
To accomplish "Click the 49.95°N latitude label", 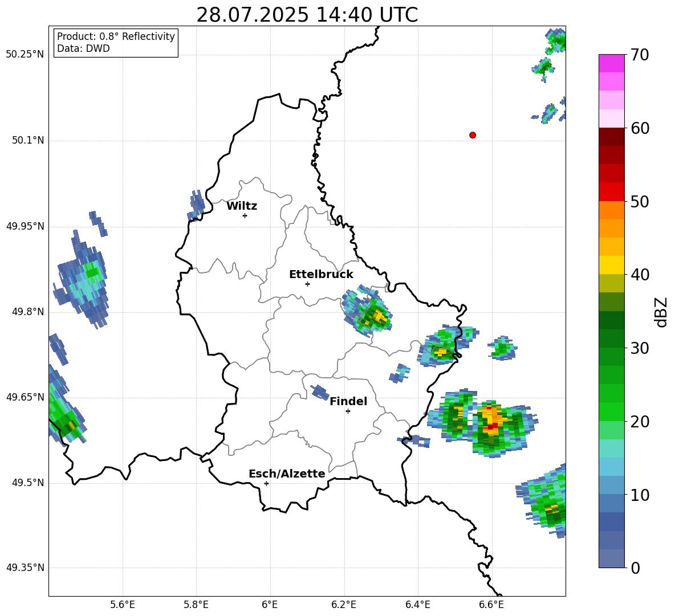I will 25,226.
